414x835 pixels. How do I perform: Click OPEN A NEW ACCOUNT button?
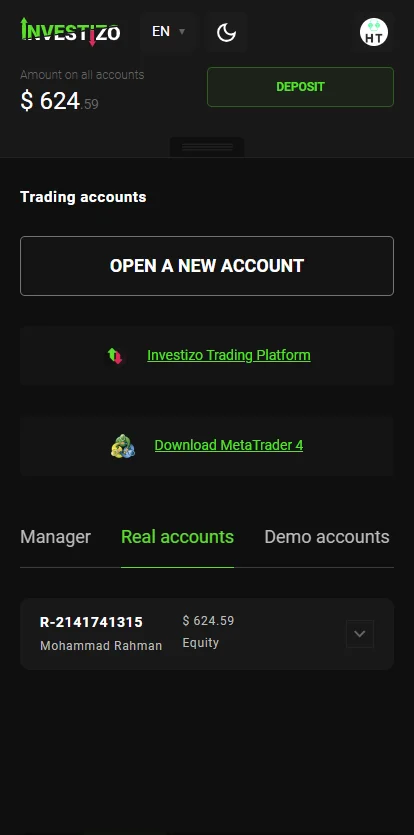(x=207, y=266)
